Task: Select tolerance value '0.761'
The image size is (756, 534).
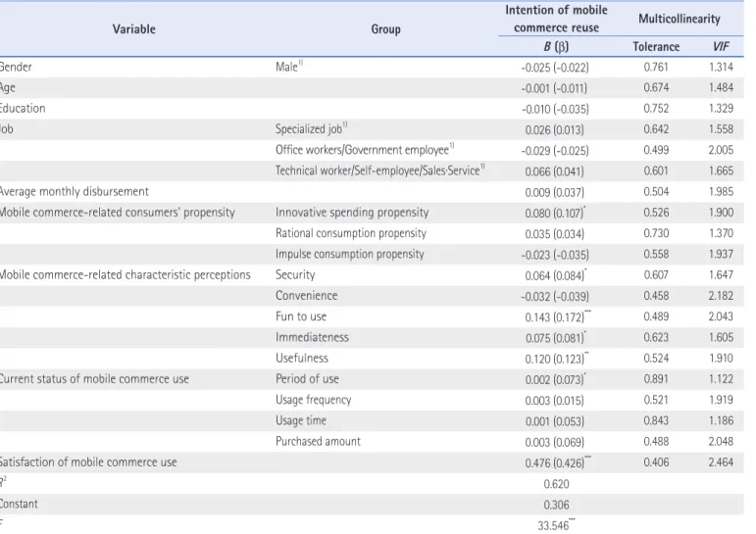Action: [656, 67]
